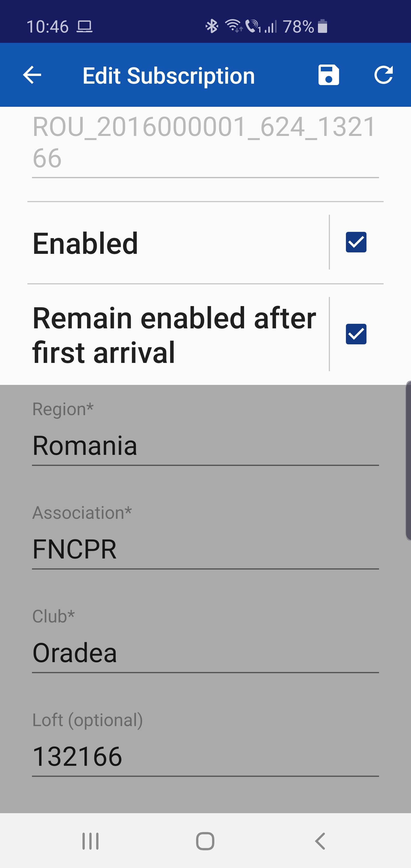Reload subscription using the refresh icon

(x=384, y=75)
